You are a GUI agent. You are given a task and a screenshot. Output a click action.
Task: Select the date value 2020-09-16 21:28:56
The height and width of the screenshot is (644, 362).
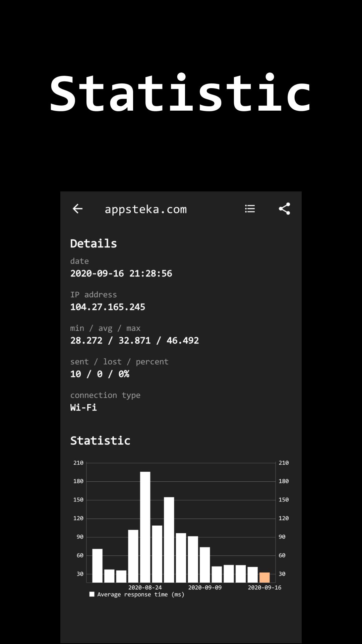point(121,274)
